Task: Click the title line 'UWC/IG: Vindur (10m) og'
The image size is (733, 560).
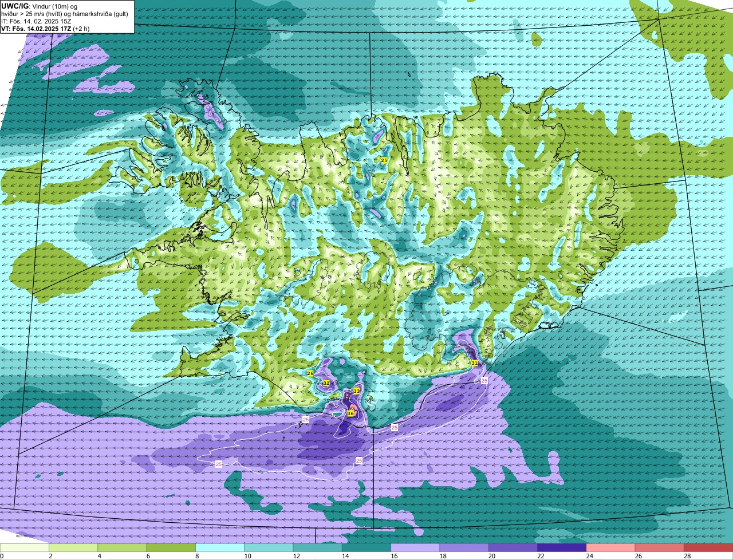Action: coord(39,6)
